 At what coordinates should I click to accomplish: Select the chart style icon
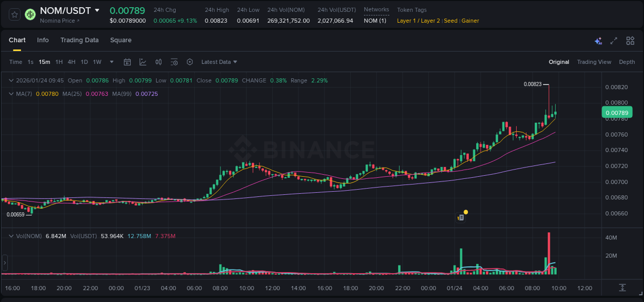(x=143, y=62)
